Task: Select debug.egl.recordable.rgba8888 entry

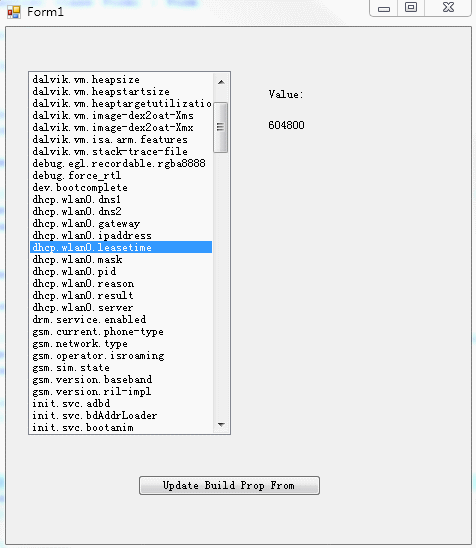Action: click(121, 164)
